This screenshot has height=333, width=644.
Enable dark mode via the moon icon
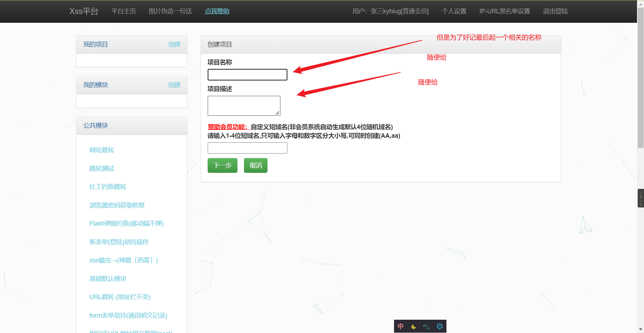pyautogui.click(x=413, y=326)
